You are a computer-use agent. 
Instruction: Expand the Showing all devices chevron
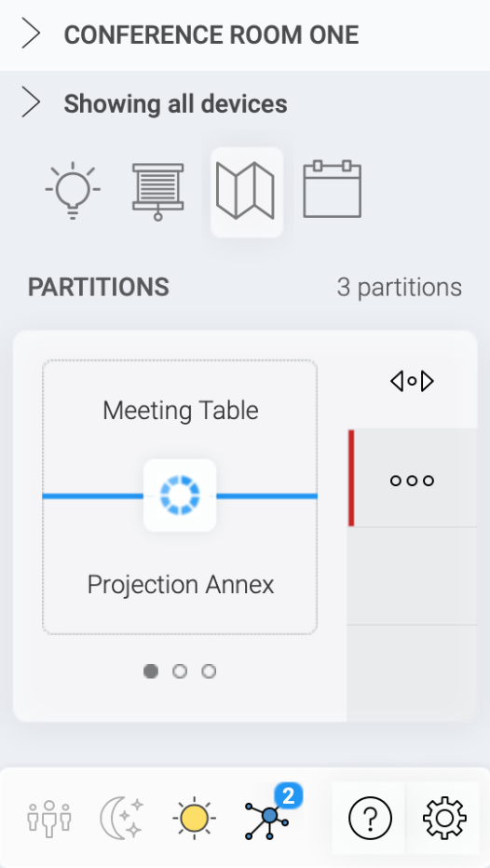(x=31, y=103)
